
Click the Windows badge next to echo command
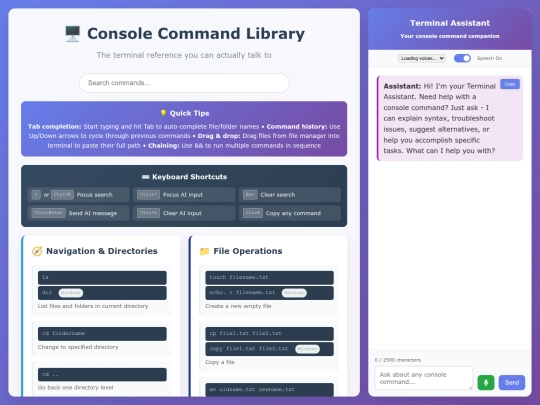[294, 293]
